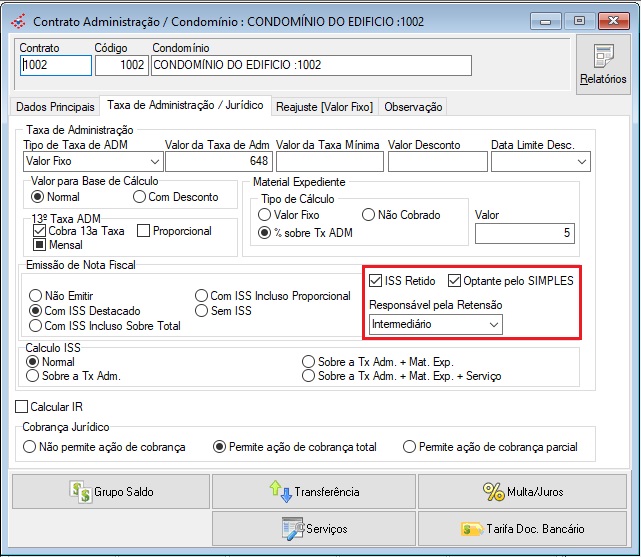This screenshot has height=557, width=641.
Task: Select the Não Emitir radio option
Action: point(36,296)
